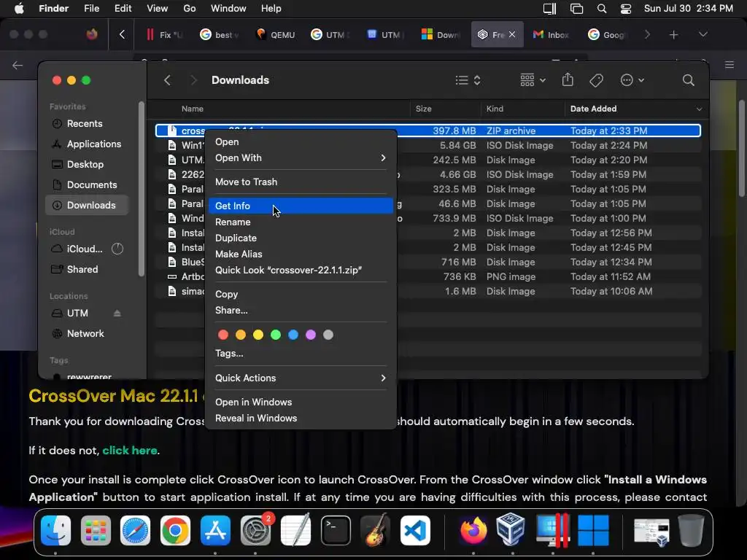Choose Duplicate in context menu
This screenshot has width=747, height=560.
[301, 238]
